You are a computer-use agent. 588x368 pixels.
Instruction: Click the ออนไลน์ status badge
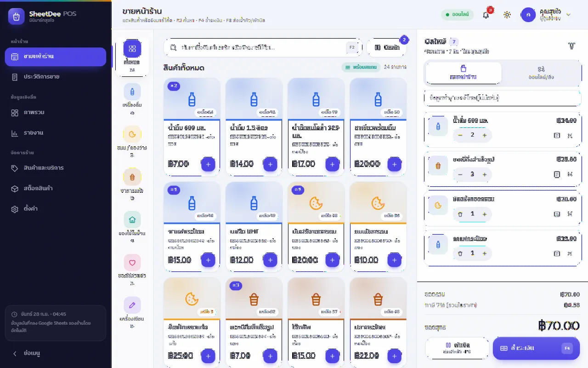click(457, 15)
